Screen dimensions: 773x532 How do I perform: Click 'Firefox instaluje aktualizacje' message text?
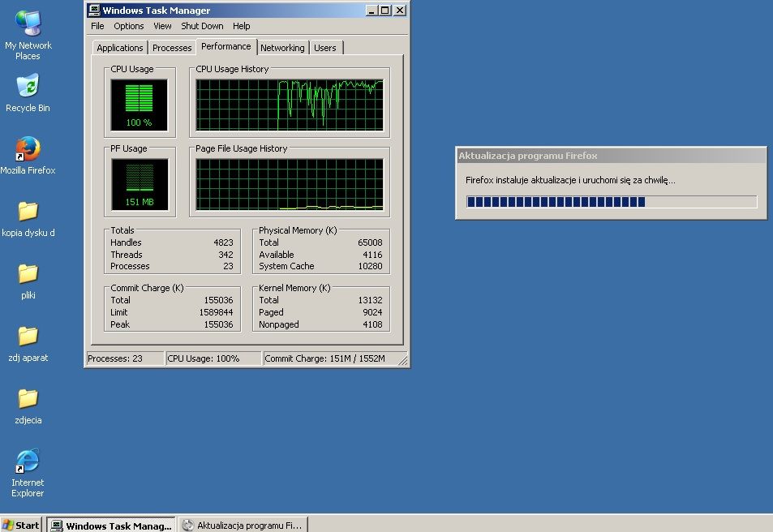[x=570, y=180]
